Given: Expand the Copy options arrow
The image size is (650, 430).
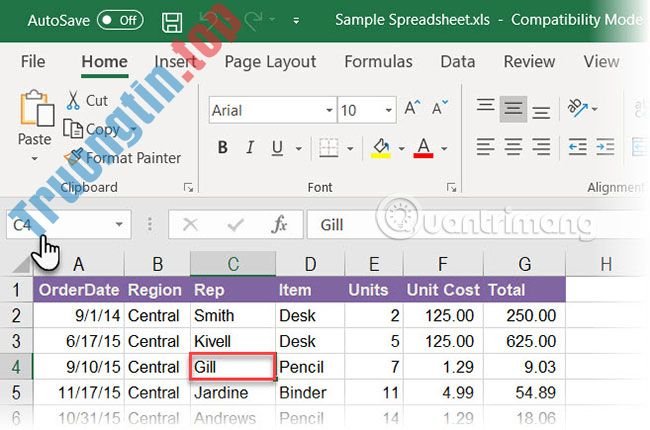Looking at the screenshot, I should point(133,129).
